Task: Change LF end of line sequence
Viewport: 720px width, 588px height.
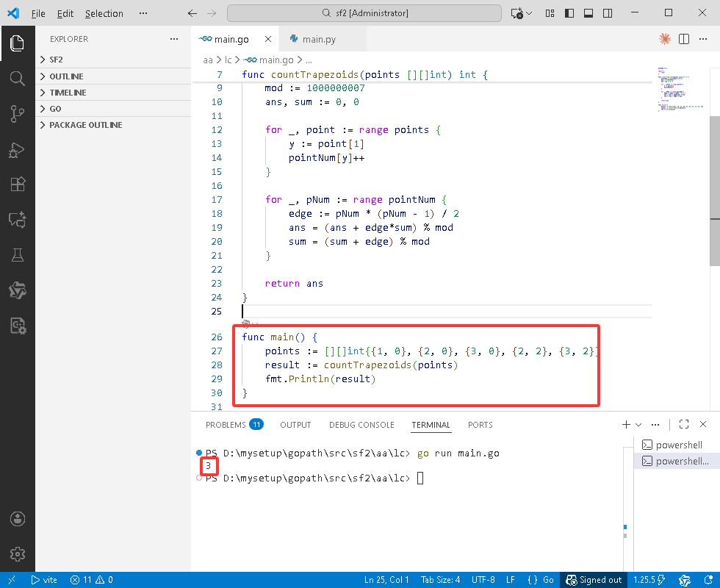Action: click(x=510, y=580)
